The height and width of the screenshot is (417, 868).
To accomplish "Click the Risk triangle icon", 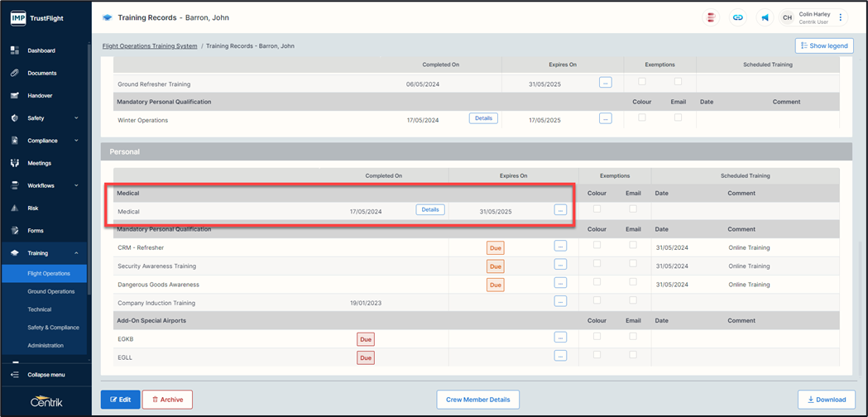I will coord(15,208).
